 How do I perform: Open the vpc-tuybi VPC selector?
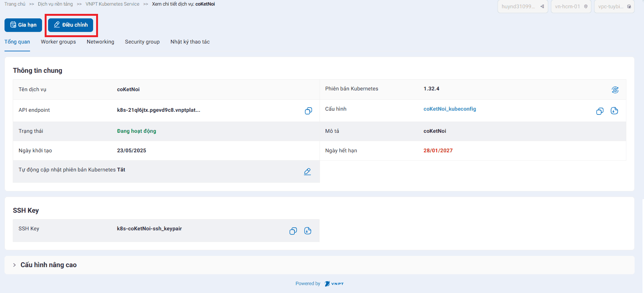point(614,6)
